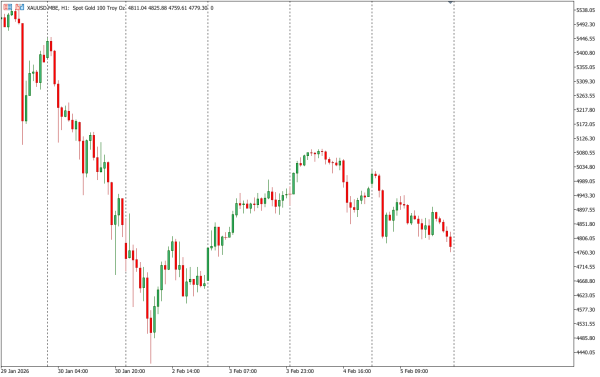This screenshot has height=377, width=600.
Task: Click the 3 Feb 23:00 time label
Action: point(300,371)
